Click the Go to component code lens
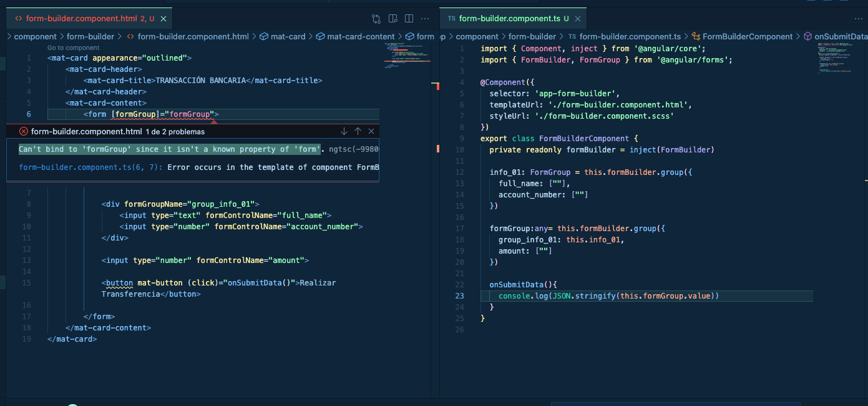 pyautogui.click(x=73, y=47)
